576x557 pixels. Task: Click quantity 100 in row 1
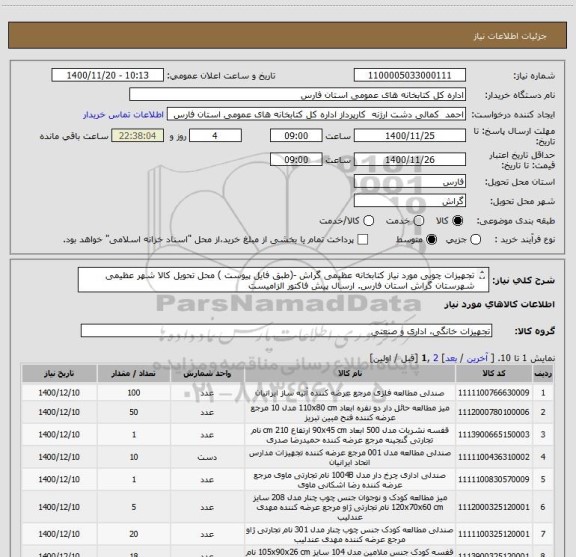[x=134, y=393]
